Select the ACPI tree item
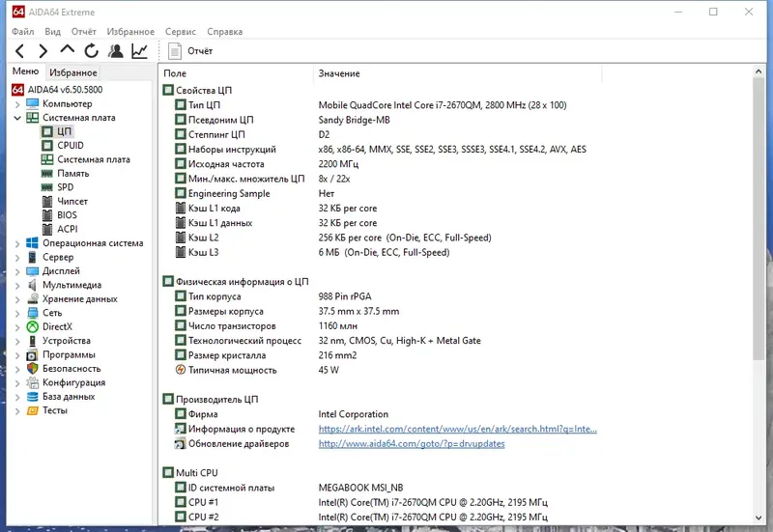Screen dimensions: 773x532 click(67, 229)
